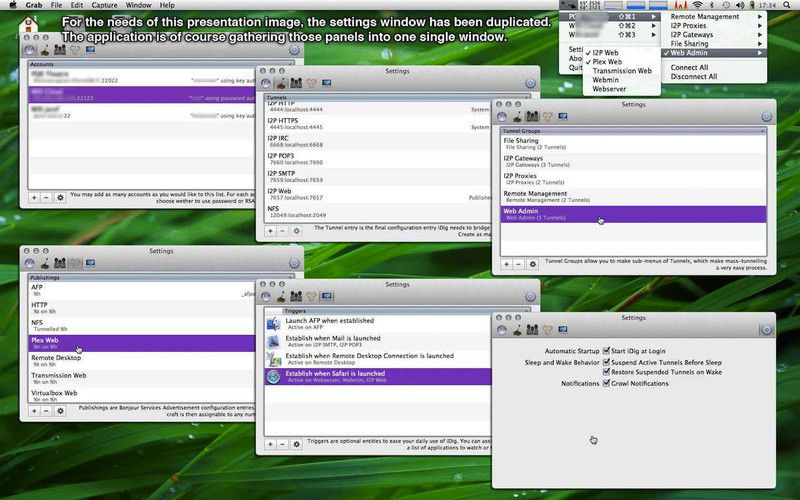Image resolution: width=800 pixels, height=500 pixels.
Task: Click the Bonjour toolbar icon in the checkbox settings window
Action: pyautogui.click(x=547, y=330)
